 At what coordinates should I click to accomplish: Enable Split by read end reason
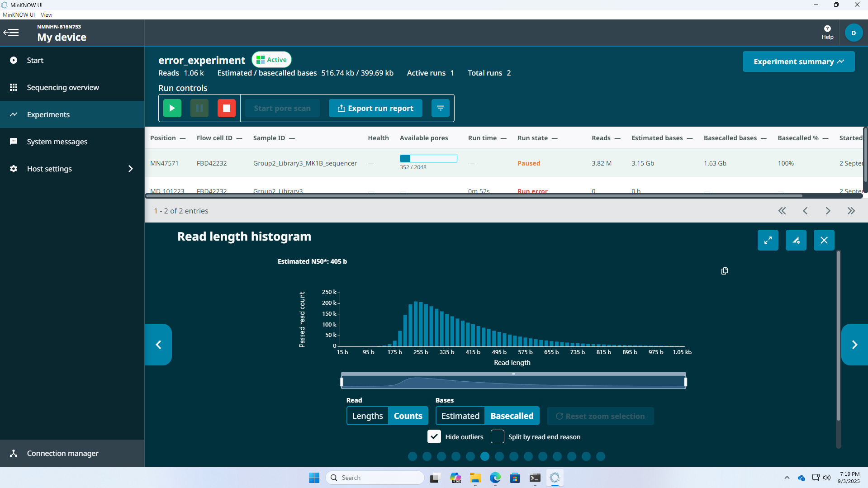pyautogui.click(x=498, y=437)
